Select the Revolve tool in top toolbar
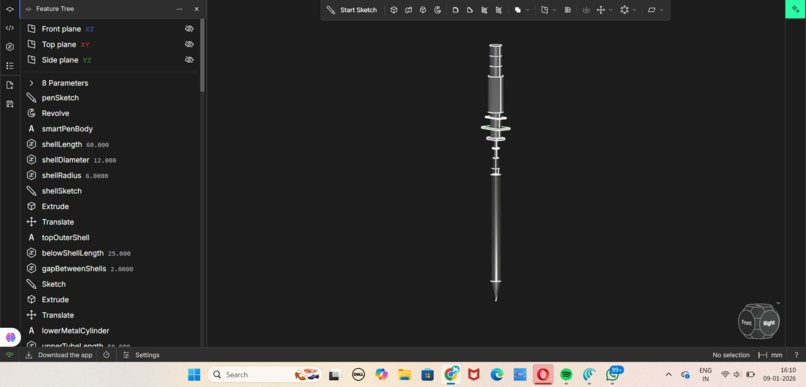This screenshot has height=387, width=806. coord(437,10)
